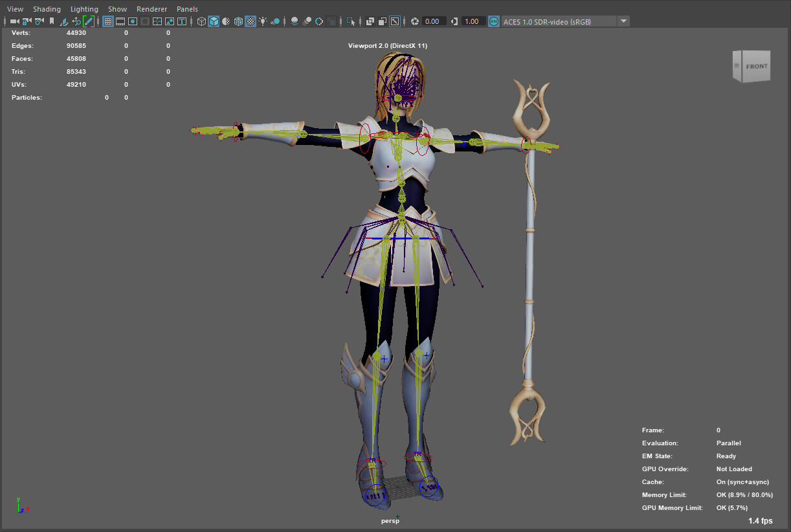Open the Panels menu
Screen dimensions: 791x532
(x=187, y=8)
